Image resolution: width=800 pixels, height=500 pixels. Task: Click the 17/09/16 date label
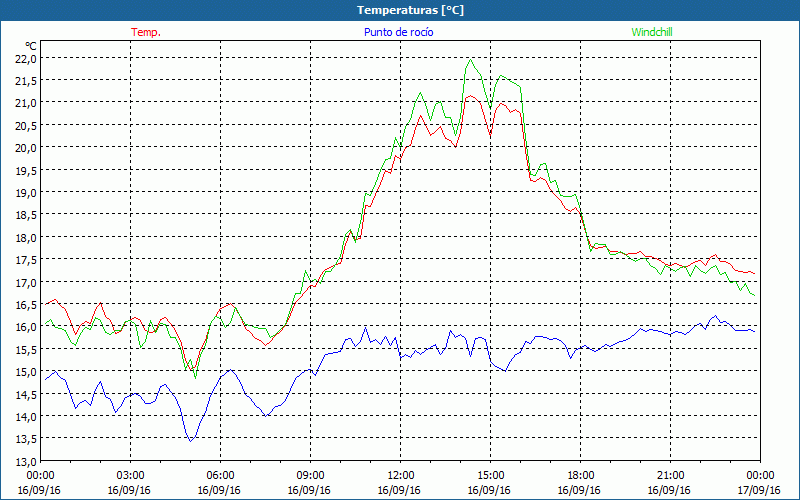(x=759, y=490)
